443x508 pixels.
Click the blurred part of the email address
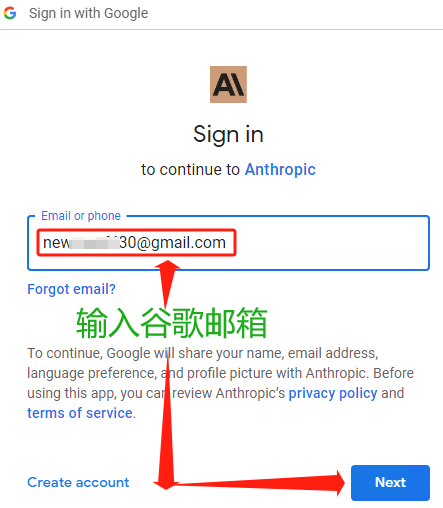tap(94, 243)
